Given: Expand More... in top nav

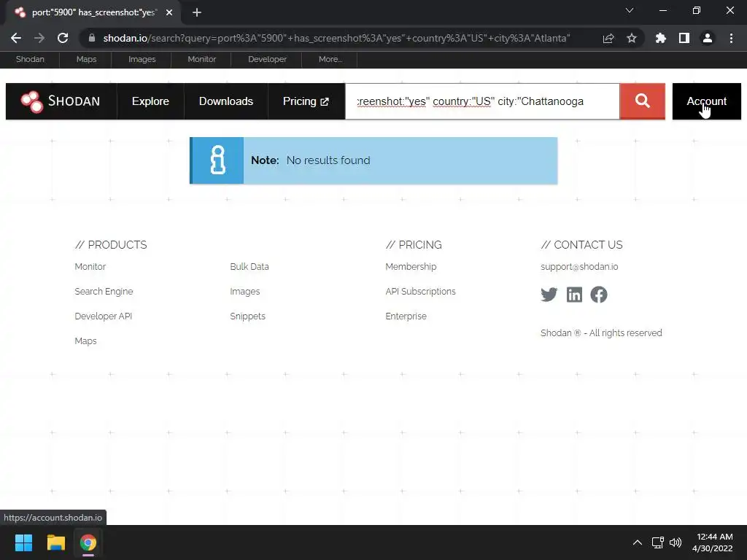Looking at the screenshot, I should (x=330, y=59).
